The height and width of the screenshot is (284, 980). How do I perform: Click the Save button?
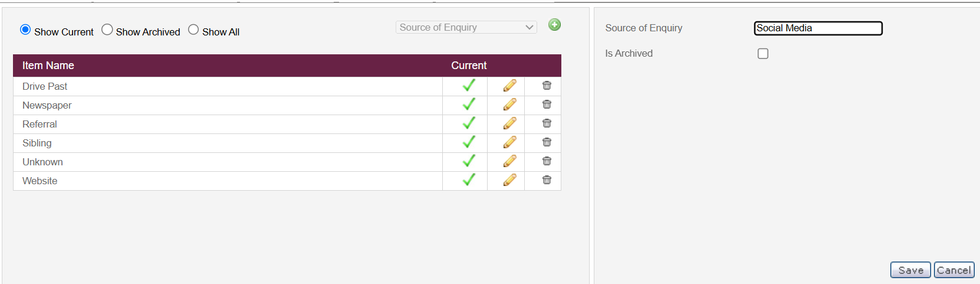click(x=910, y=270)
